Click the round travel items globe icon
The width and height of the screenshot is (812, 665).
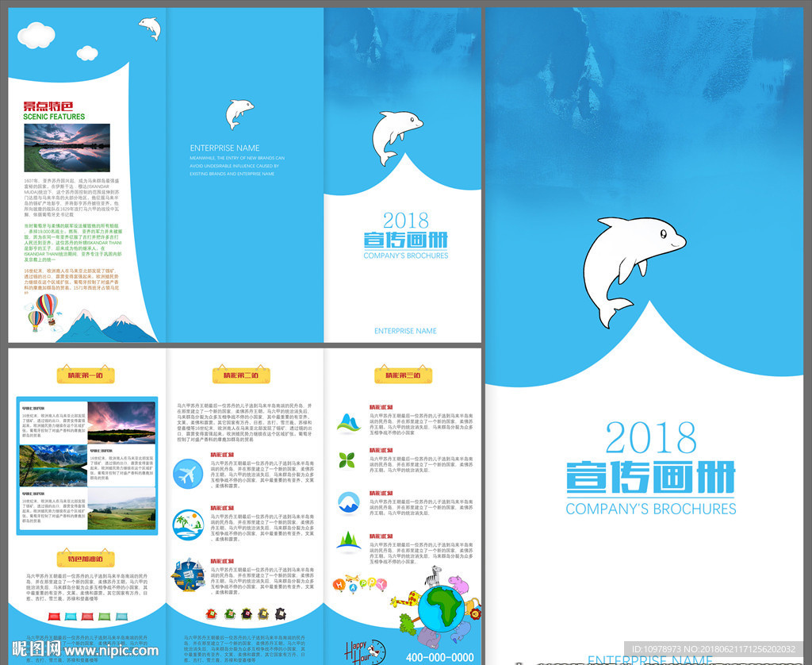click(188, 575)
